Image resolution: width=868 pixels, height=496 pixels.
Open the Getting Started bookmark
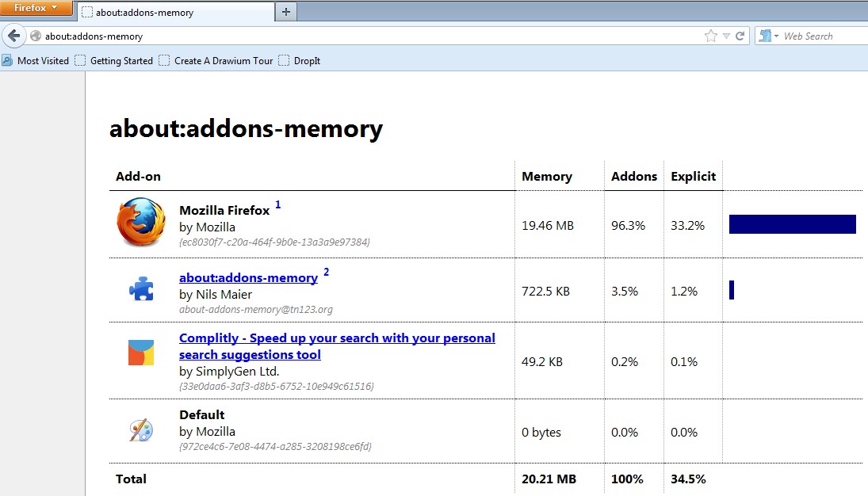[114, 61]
